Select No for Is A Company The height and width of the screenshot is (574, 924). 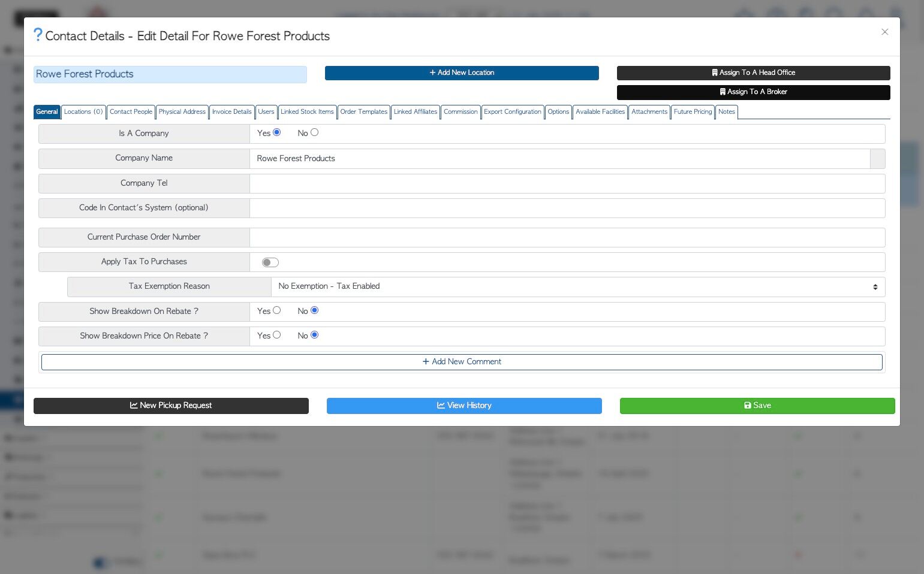[314, 132]
